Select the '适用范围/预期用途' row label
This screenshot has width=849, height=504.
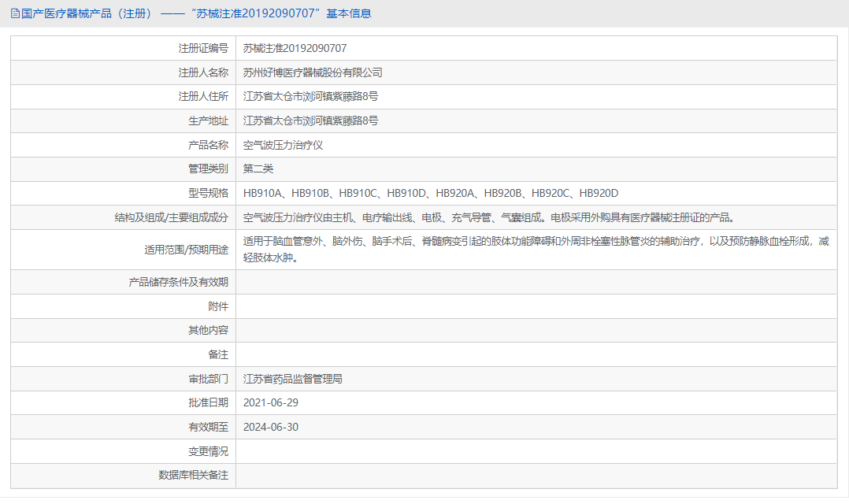187,250
